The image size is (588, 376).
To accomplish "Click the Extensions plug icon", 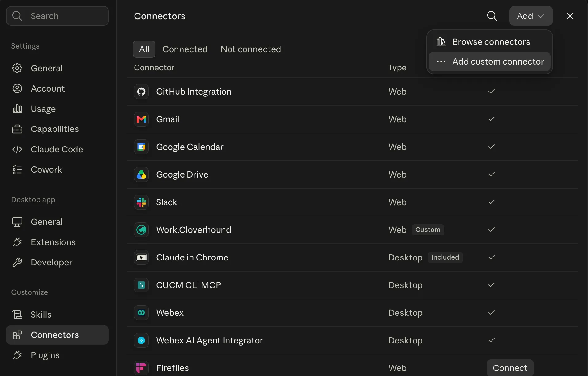I will pyautogui.click(x=17, y=242).
